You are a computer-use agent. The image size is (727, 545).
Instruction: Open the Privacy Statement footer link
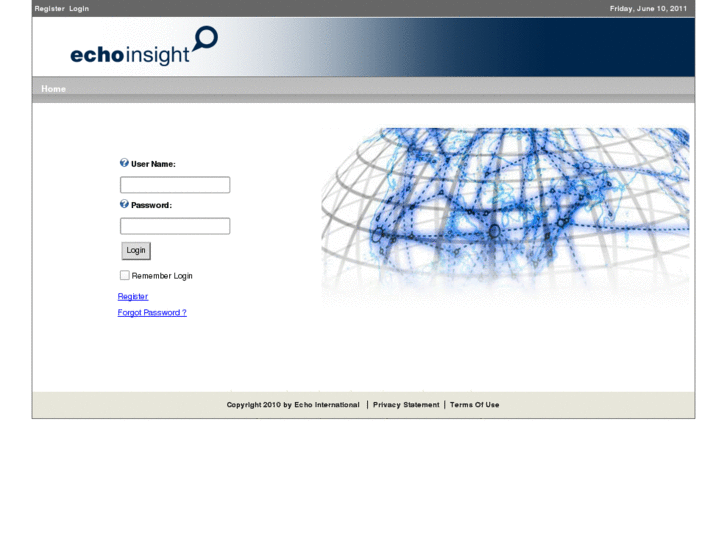[406, 405]
